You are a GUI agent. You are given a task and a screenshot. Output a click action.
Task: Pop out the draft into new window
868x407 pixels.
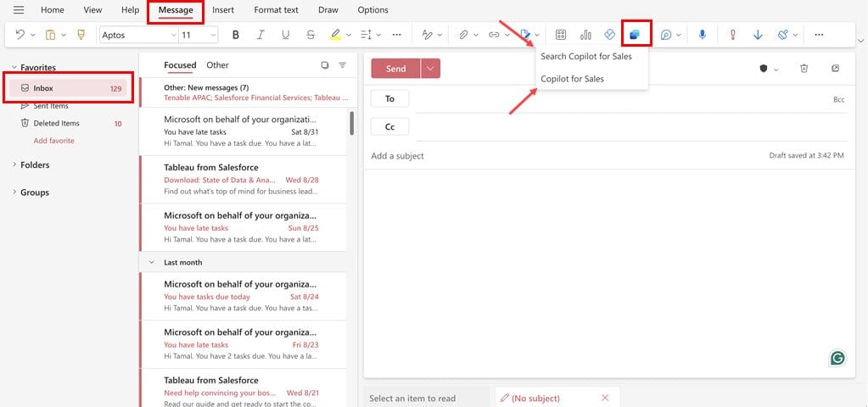(x=836, y=68)
